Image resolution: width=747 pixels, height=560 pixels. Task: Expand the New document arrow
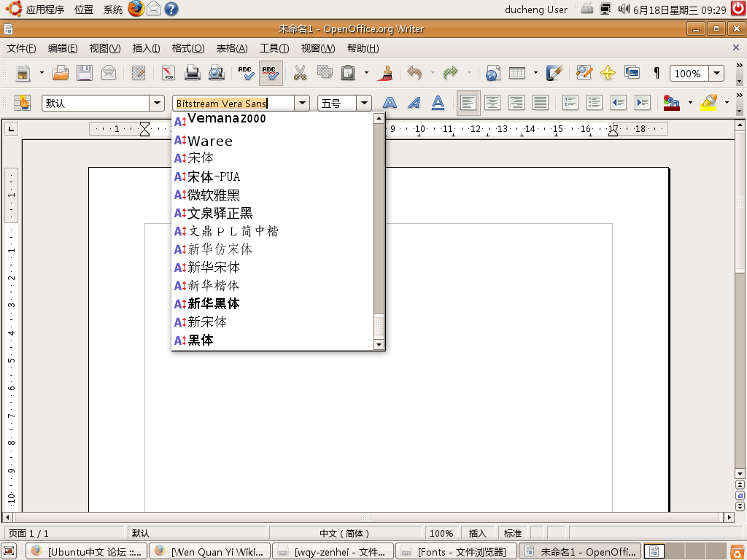click(x=42, y=74)
